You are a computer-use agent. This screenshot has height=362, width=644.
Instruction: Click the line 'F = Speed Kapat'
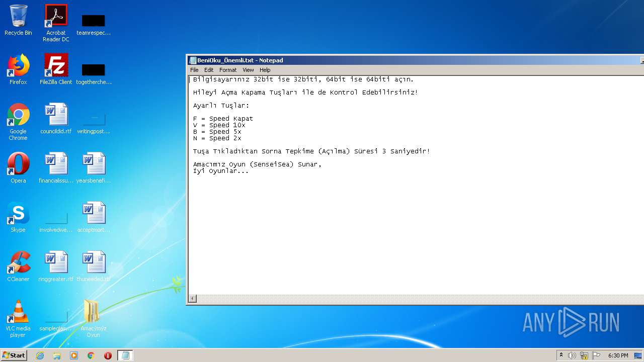223,119
